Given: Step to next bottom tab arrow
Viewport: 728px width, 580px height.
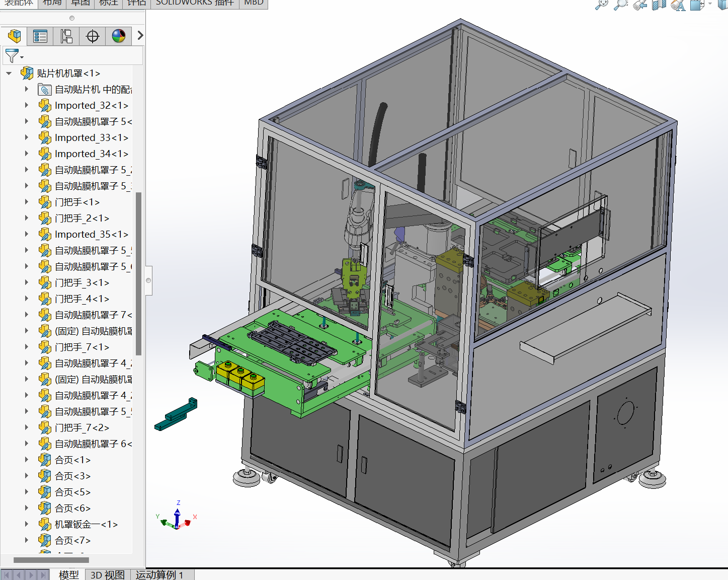Looking at the screenshot, I should [31, 574].
